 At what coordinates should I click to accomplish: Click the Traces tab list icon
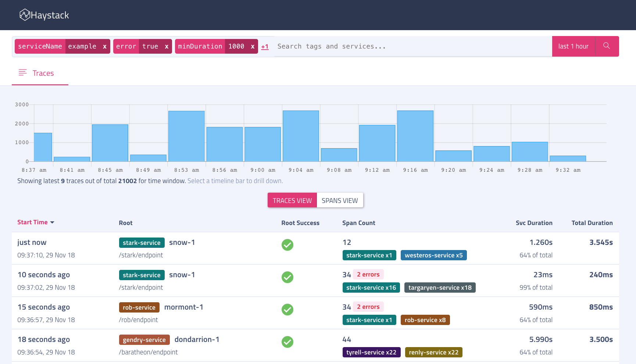pos(23,72)
